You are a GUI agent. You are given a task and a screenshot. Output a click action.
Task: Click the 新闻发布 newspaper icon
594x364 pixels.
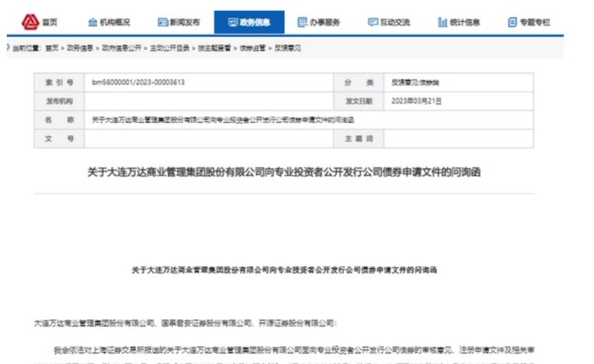click(162, 22)
